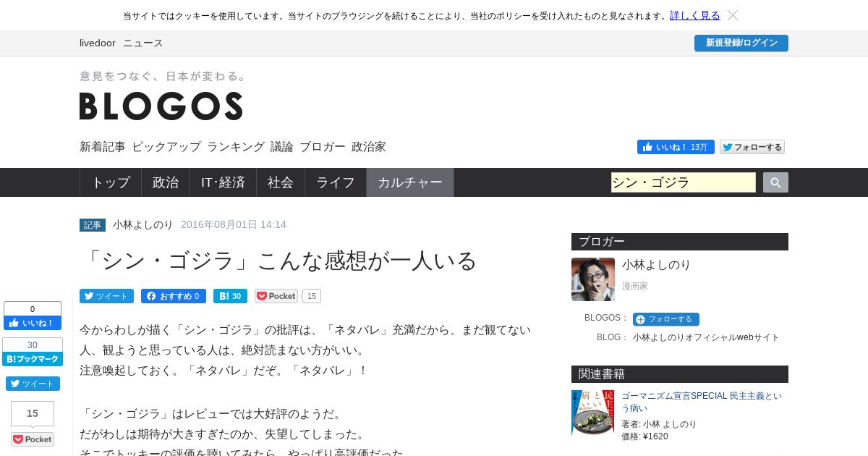Click 価格: ¥1620 text
This screenshot has width=868, height=456.
(644, 436)
